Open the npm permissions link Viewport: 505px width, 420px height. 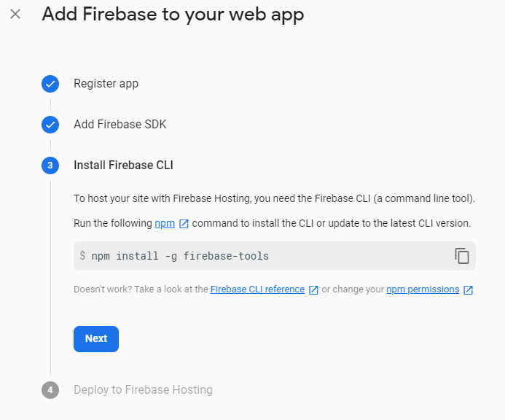(x=423, y=289)
